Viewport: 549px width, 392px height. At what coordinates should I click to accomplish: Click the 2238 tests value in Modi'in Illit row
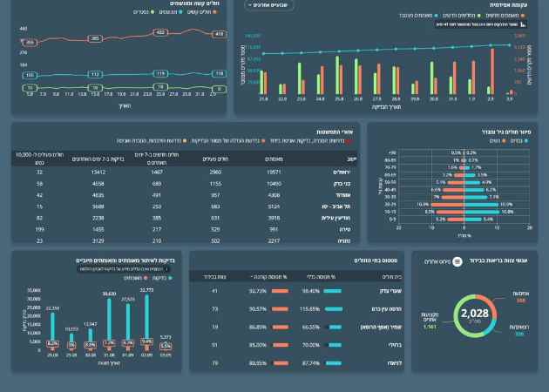click(98, 218)
